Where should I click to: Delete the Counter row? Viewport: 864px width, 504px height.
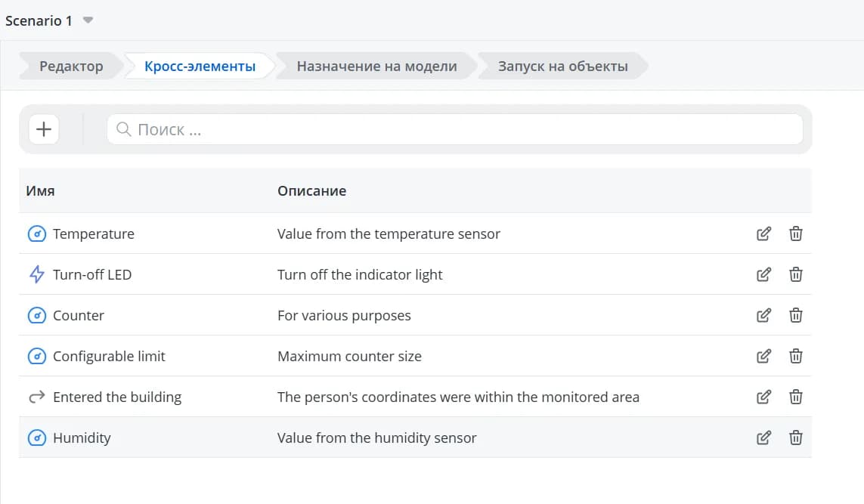tap(796, 315)
